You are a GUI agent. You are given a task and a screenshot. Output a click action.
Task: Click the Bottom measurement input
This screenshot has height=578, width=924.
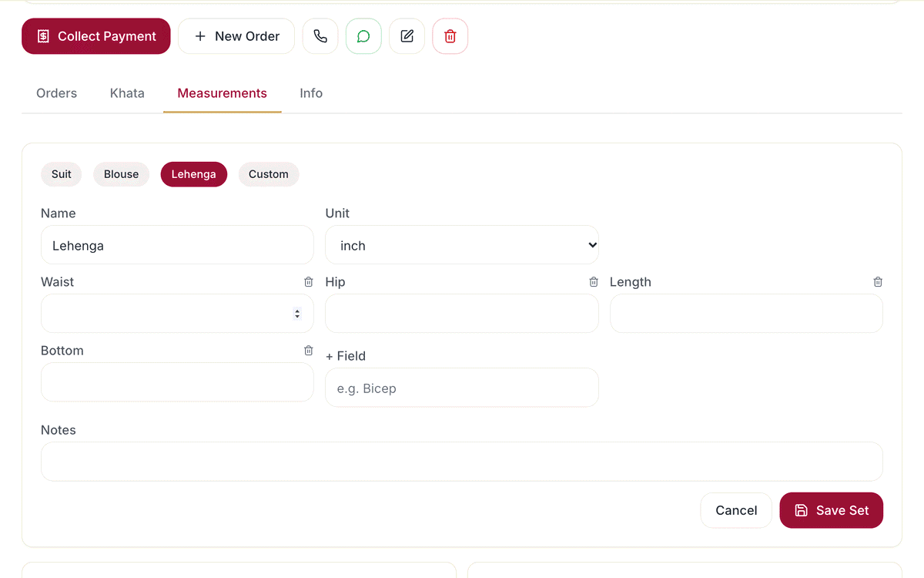[177, 382]
